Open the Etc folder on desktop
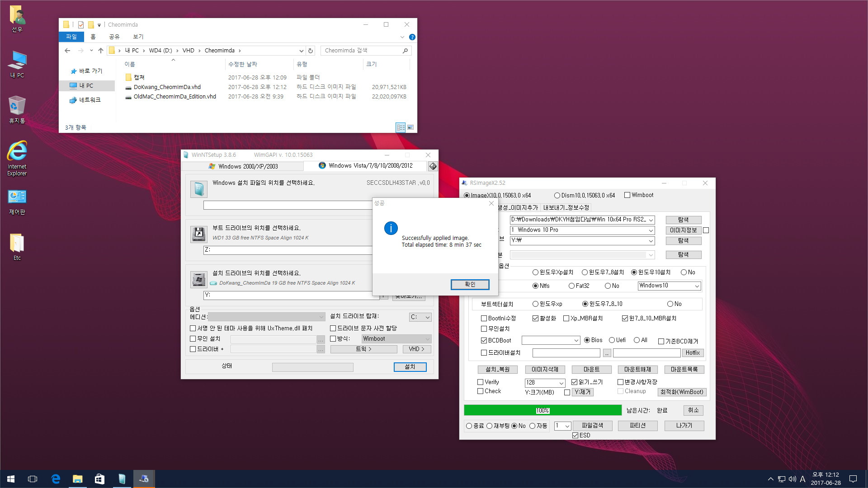Image resolution: width=868 pixels, height=488 pixels. [x=17, y=247]
